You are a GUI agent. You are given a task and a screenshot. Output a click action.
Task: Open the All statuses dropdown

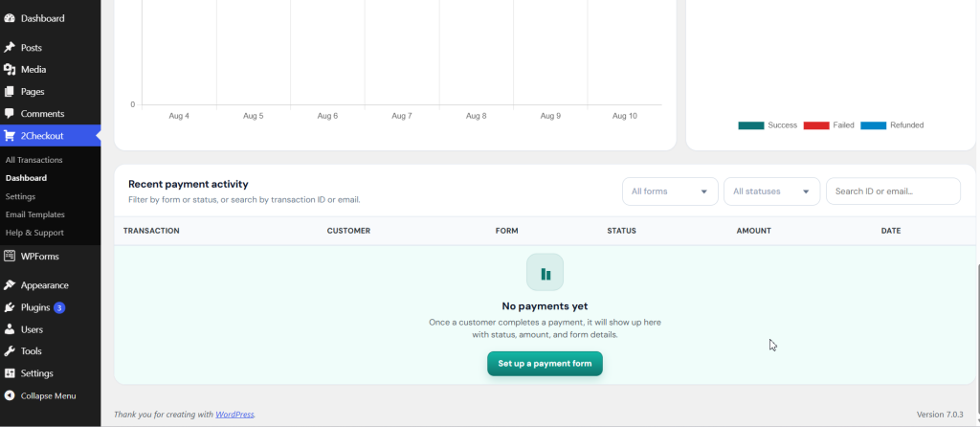tap(772, 191)
